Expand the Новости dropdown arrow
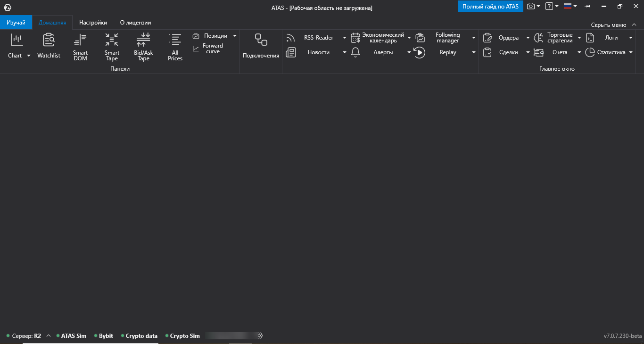 (344, 52)
